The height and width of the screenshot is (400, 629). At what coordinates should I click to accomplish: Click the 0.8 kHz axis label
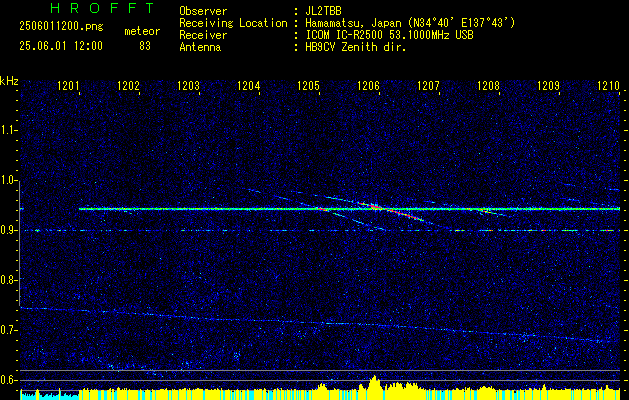(8, 280)
